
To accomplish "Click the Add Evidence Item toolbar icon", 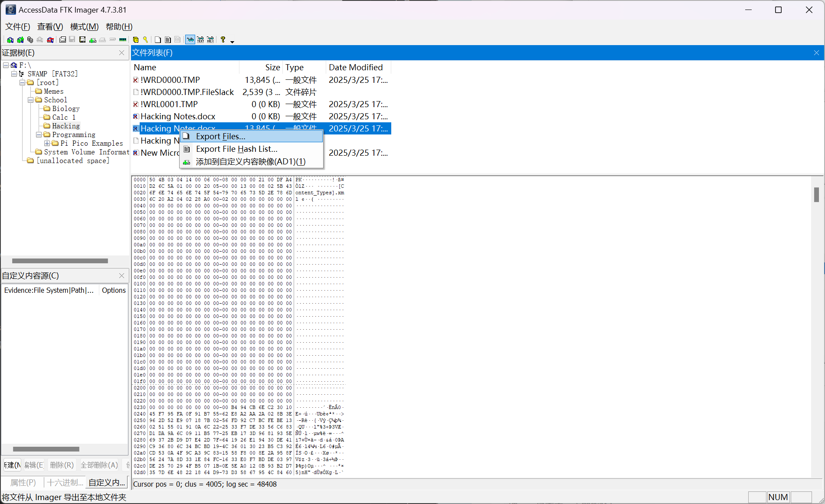I will point(10,40).
